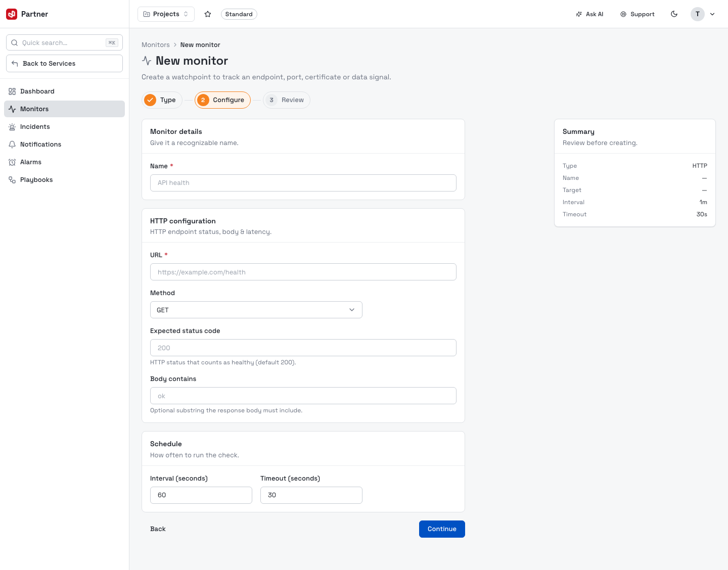The height and width of the screenshot is (570, 728).
Task: Open the Projects switcher dropdown
Action: [166, 14]
